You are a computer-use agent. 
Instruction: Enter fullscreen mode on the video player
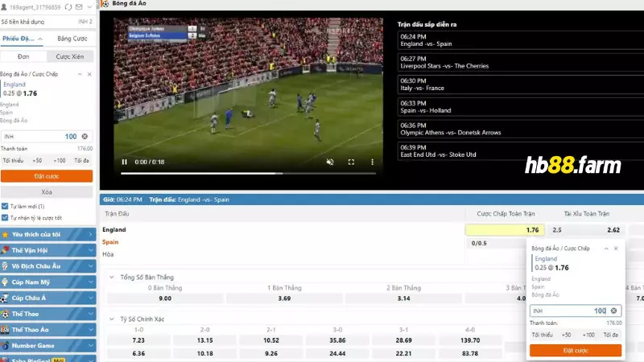(x=351, y=162)
